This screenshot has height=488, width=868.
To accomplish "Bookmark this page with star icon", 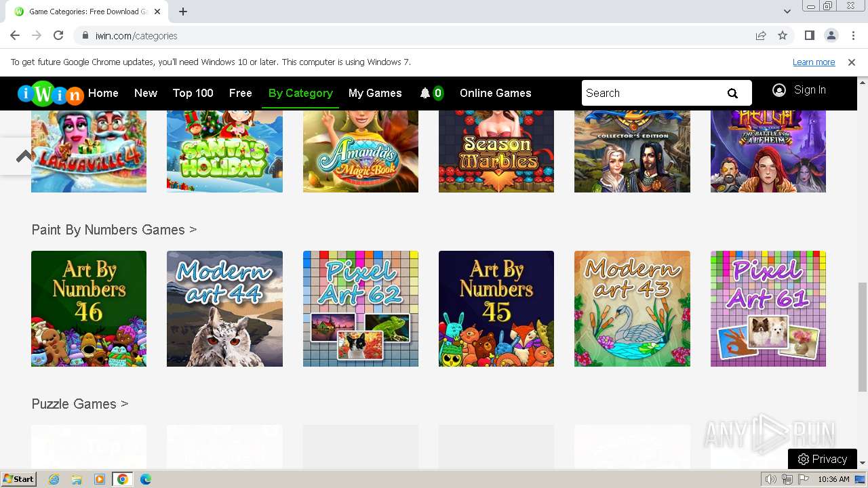I will (x=783, y=35).
